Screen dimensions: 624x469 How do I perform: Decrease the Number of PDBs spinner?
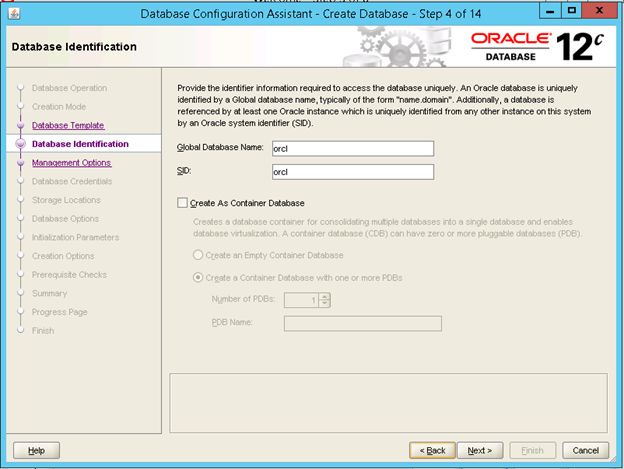pos(325,303)
